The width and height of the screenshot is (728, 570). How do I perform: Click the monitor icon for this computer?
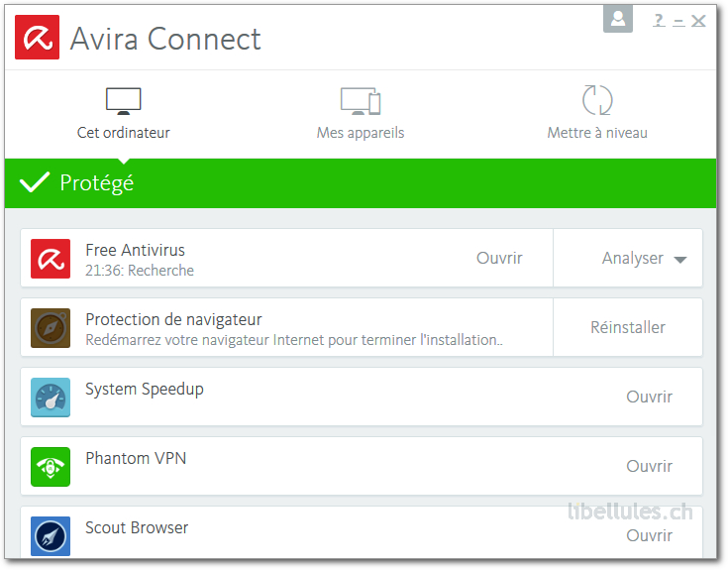124,100
